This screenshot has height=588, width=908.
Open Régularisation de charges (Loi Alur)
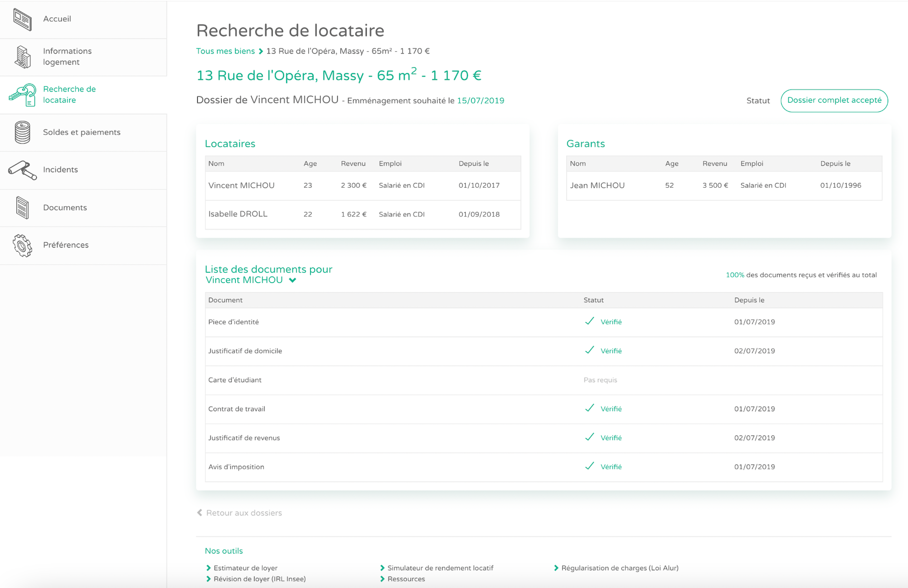click(620, 568)
